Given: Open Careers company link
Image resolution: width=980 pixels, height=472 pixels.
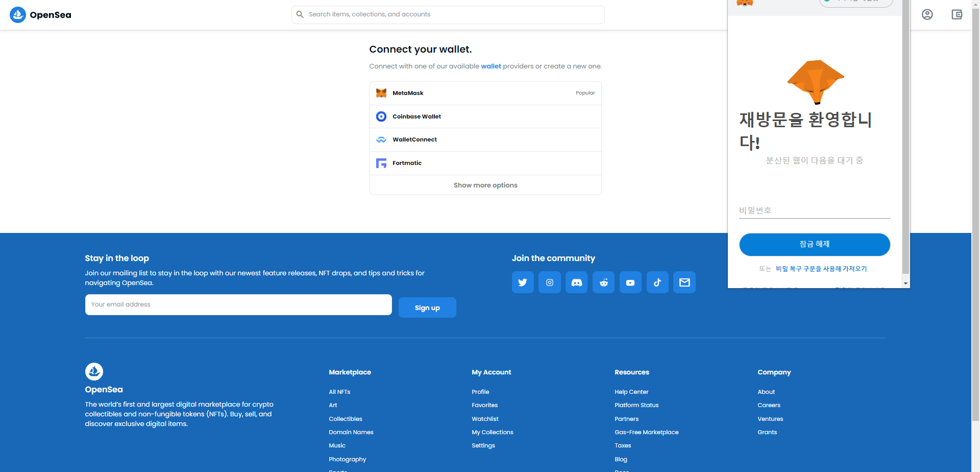Looking at the screenshot, I should pos(769,405).
